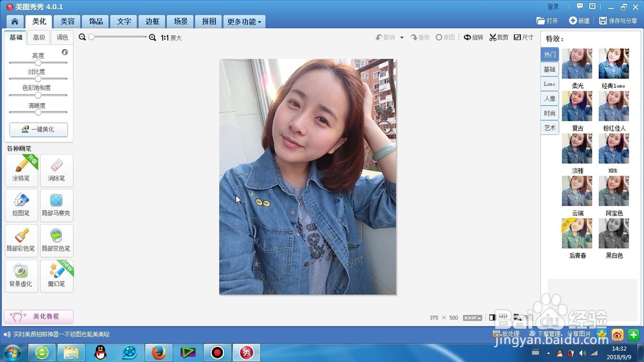Switch to the 美容 tab
644x362 pixels.
point(68,21)
